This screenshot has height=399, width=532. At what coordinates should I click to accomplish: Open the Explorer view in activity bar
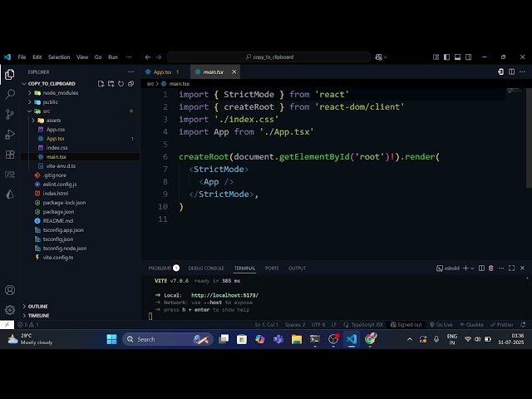(10, 74)
